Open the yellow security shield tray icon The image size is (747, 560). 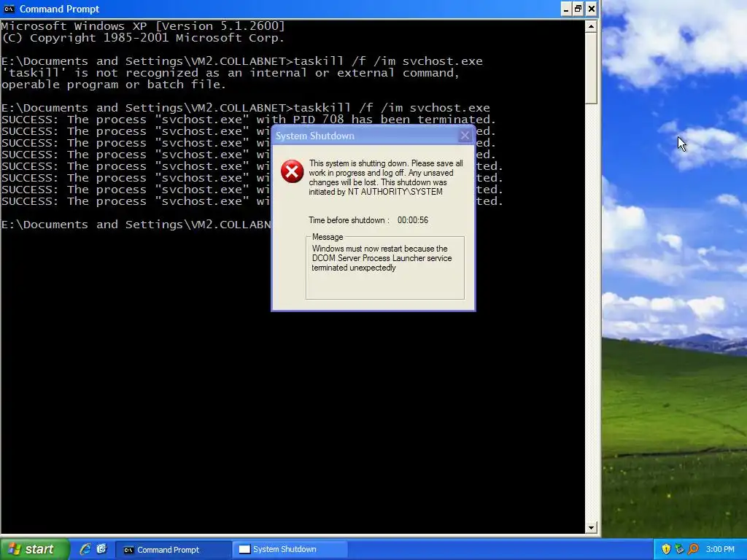[666, 549]
